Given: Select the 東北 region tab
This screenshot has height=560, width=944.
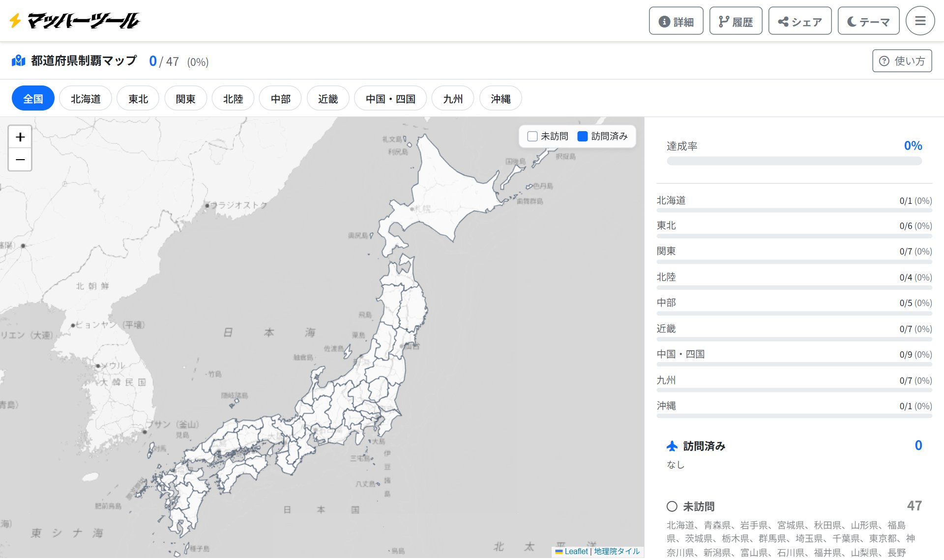Looking at the screenshot, I should [x=138, y=99].
